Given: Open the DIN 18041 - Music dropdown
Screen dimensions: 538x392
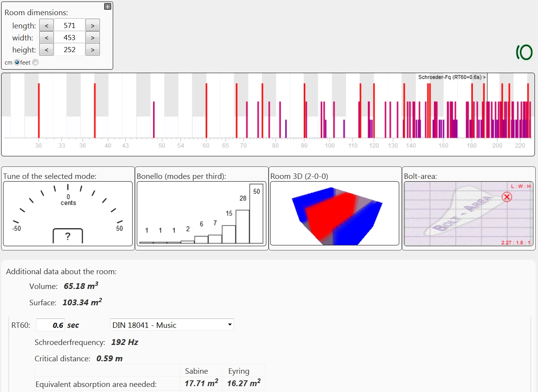Looking at the screenshot, I should (172, 325).
